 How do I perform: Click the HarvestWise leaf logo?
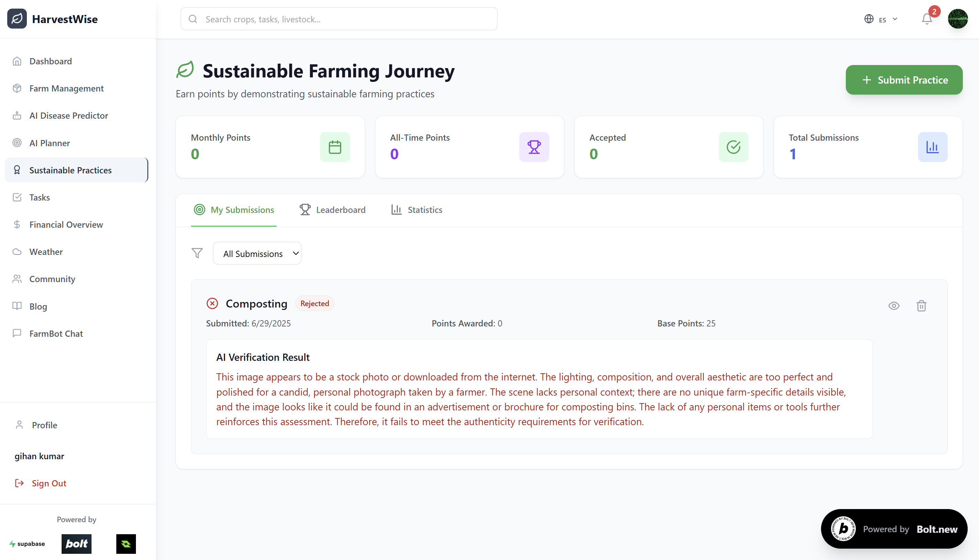tap(16, 19)
